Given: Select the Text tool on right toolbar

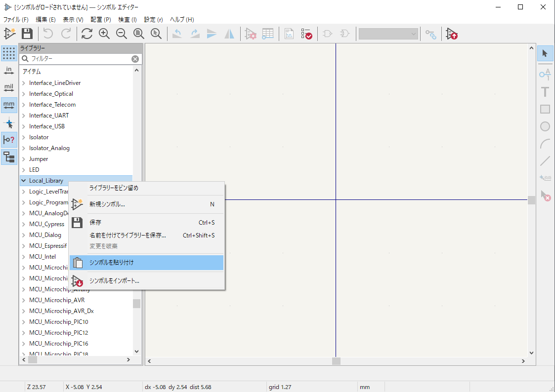Looking at the screenshot, I should (545, 92).
